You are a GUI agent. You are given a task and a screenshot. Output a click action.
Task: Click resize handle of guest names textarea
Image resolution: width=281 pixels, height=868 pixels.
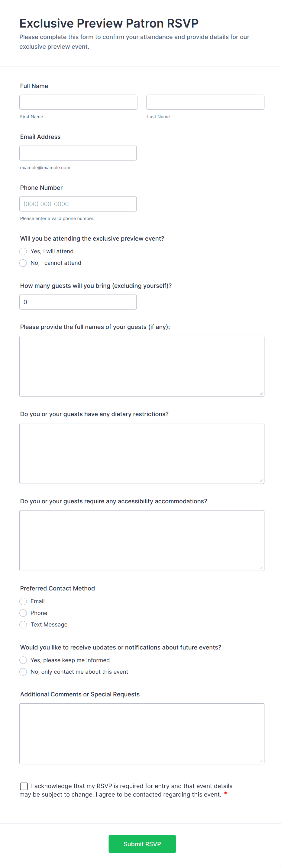click(x=261, y=393)
